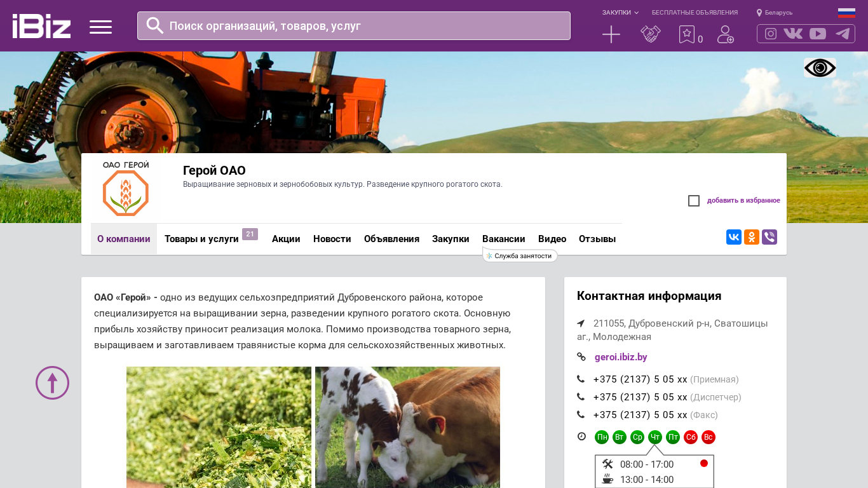This screenshot has width=868, height=488.
Task: Click the «Контактная информация» heading
Action: [x=649, y=296]
